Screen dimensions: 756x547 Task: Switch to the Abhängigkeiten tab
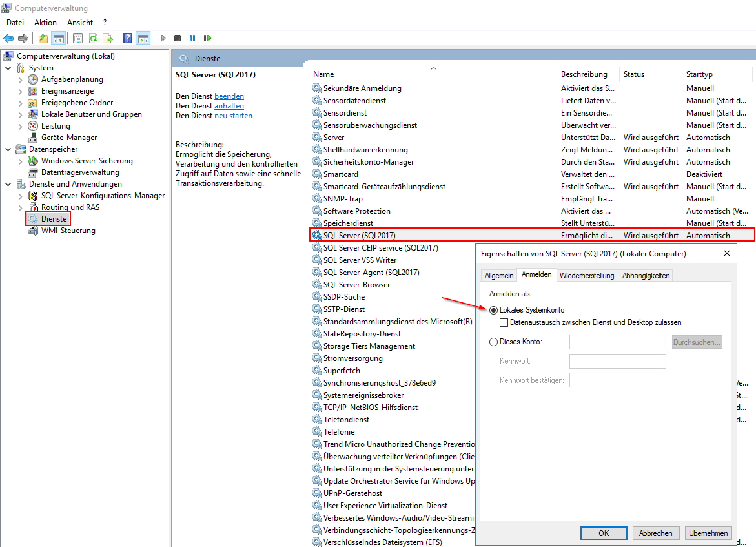point(646,276)
